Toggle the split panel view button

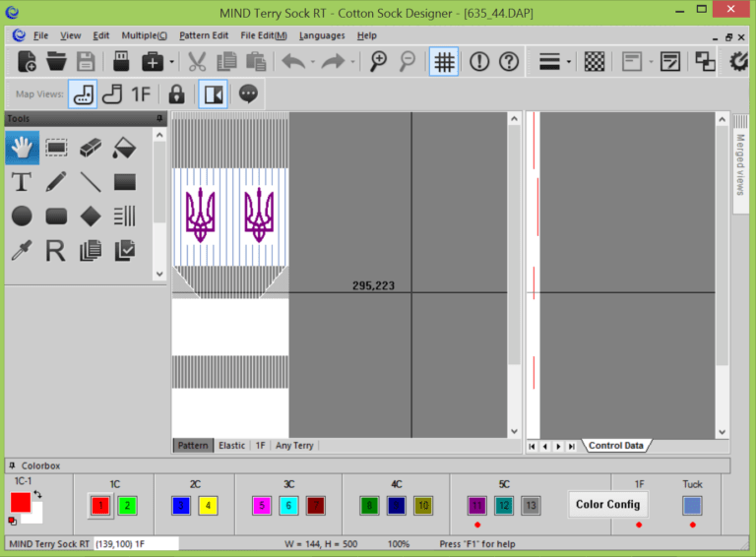[213, 94]
